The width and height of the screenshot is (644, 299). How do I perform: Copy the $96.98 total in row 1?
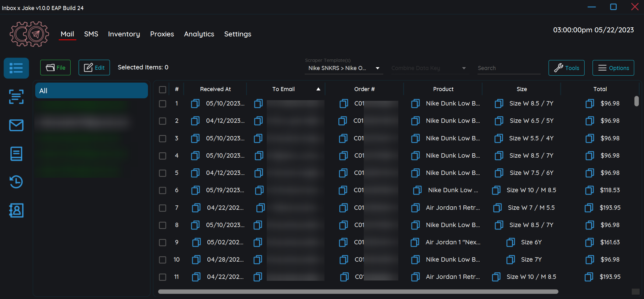pyautogui.click(x=590, y=103)
